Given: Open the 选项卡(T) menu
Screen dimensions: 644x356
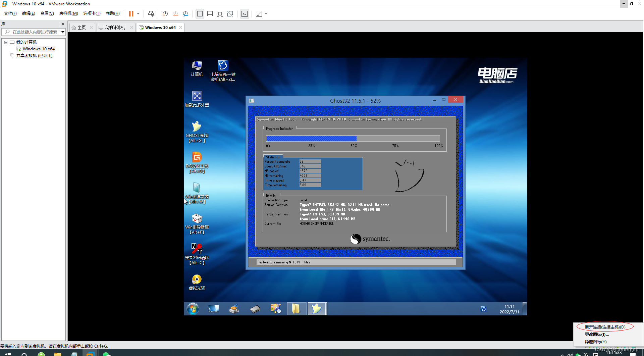Looking at the screenshot, I should point(92,13).
